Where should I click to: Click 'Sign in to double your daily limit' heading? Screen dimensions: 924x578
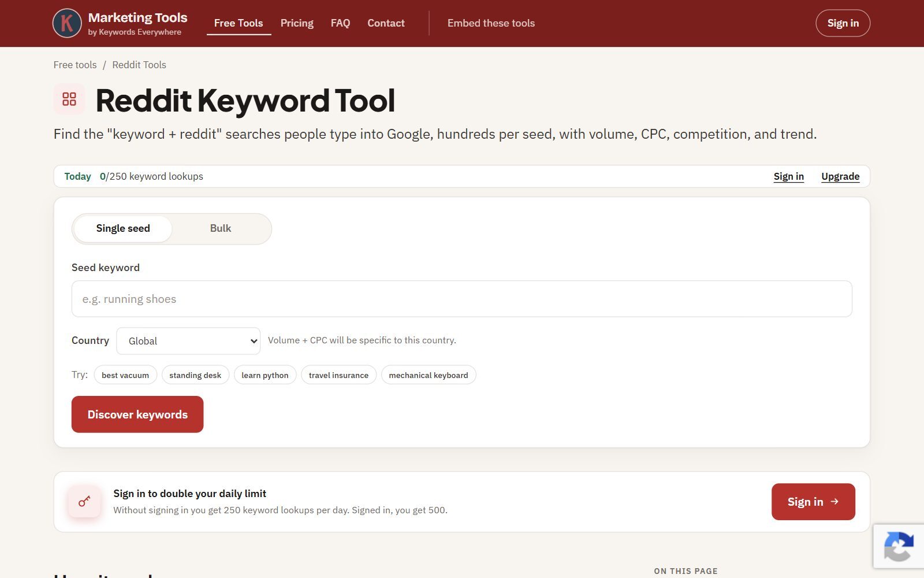pyautogui.click(x=189, y=494)
